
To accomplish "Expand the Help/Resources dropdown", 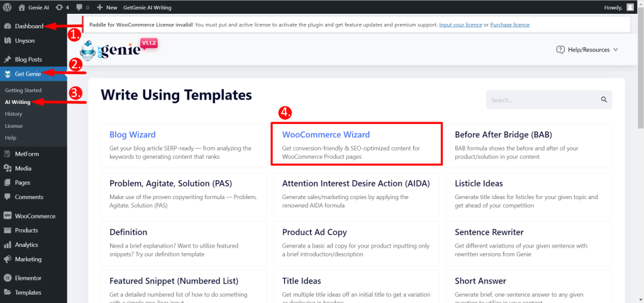I will point(587,50).
